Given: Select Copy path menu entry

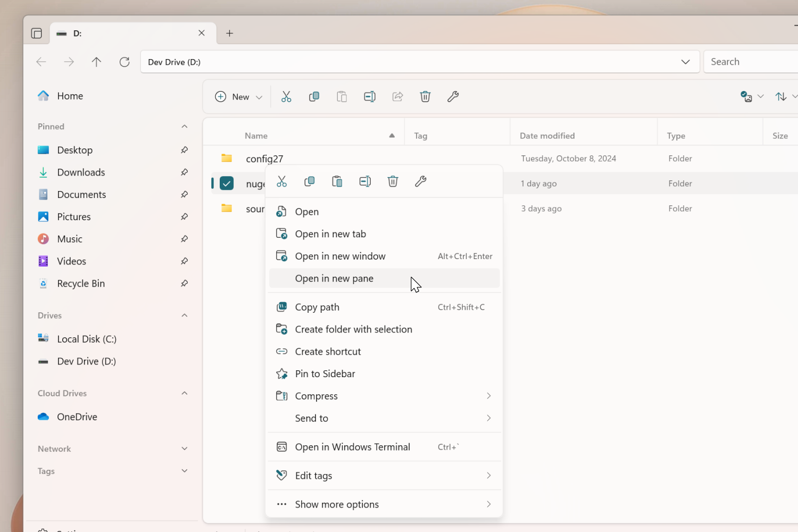Looking at the screenshot, I should point(384,307).
